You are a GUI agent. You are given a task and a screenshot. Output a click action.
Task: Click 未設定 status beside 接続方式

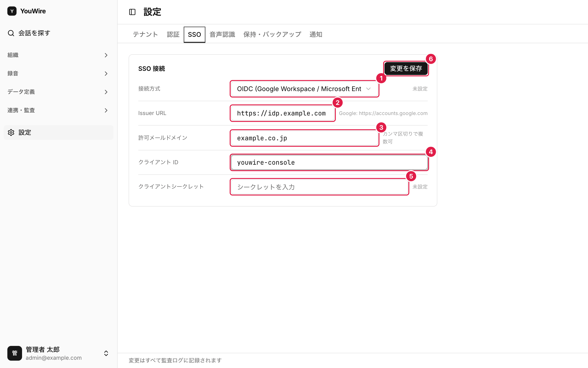click(x=420, y=89)
